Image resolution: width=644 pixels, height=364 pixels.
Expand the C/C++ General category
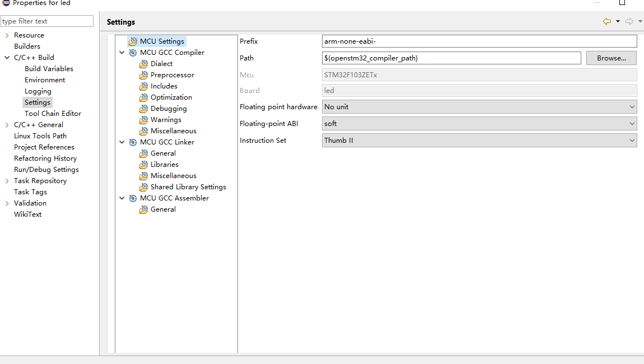(7, 125)
